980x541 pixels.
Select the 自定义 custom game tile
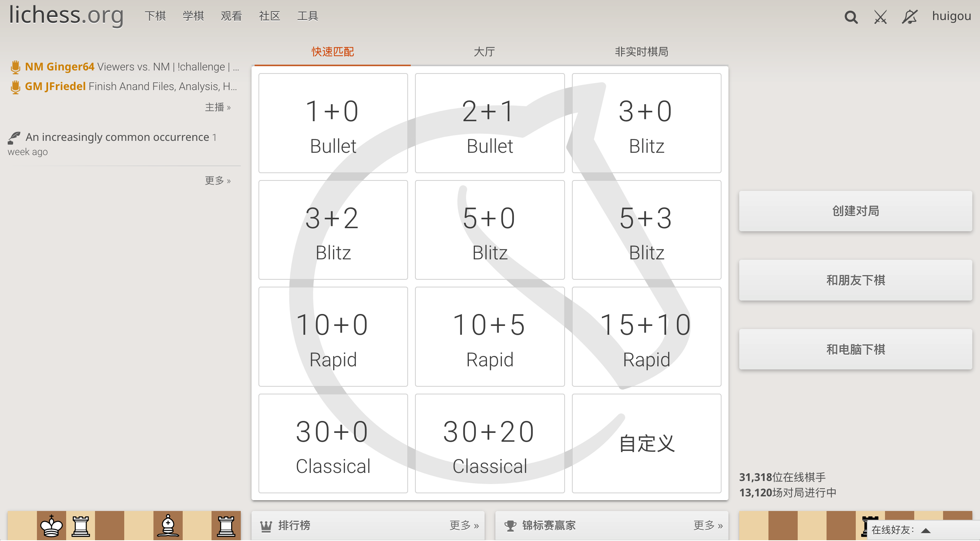[646, 443]
